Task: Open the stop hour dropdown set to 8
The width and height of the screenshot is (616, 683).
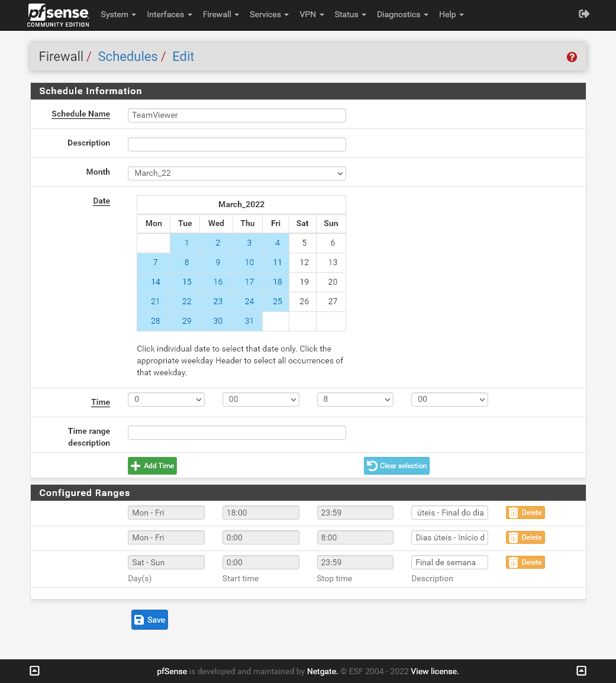Action: 354,400
